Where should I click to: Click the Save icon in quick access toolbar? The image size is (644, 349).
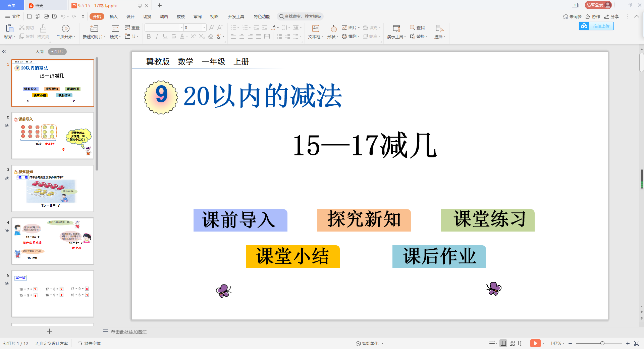click(x=30, y=16)
